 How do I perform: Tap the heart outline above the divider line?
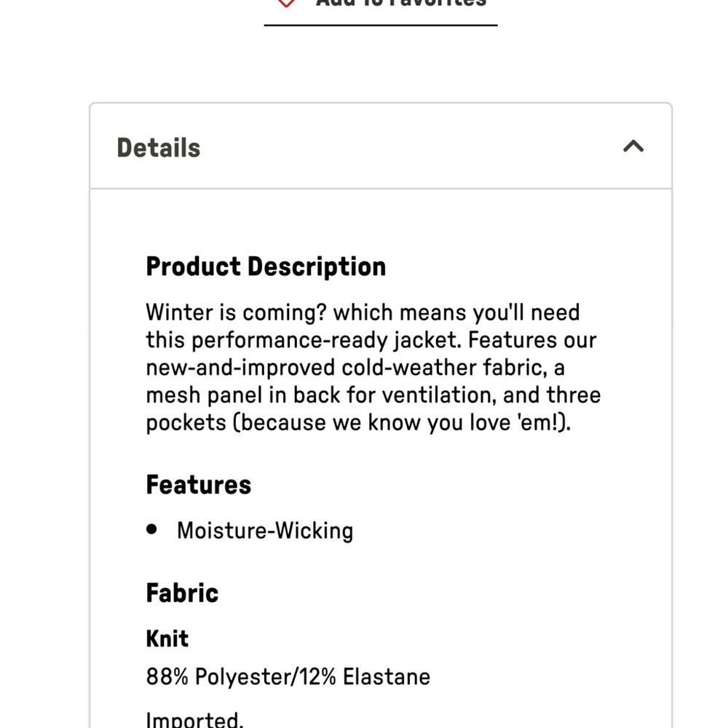pos(286,4)
